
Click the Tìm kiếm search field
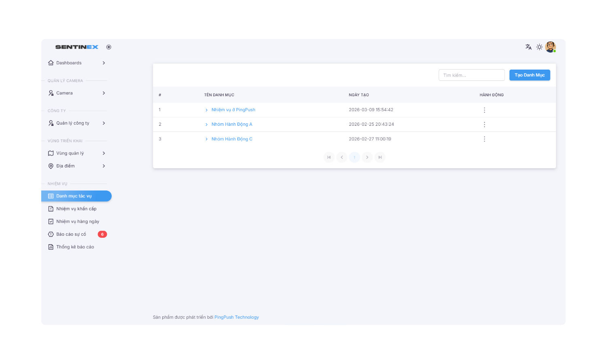coord(471,75)
